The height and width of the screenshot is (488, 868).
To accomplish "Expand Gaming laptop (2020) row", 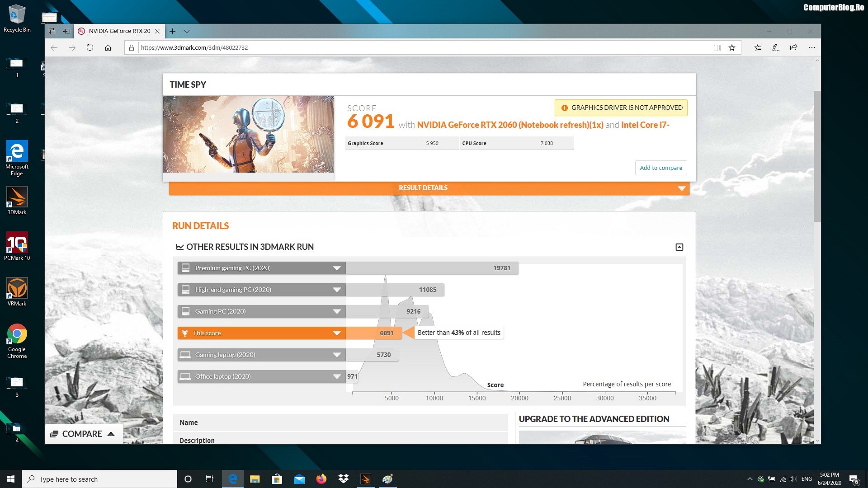I will click(336, 355).
